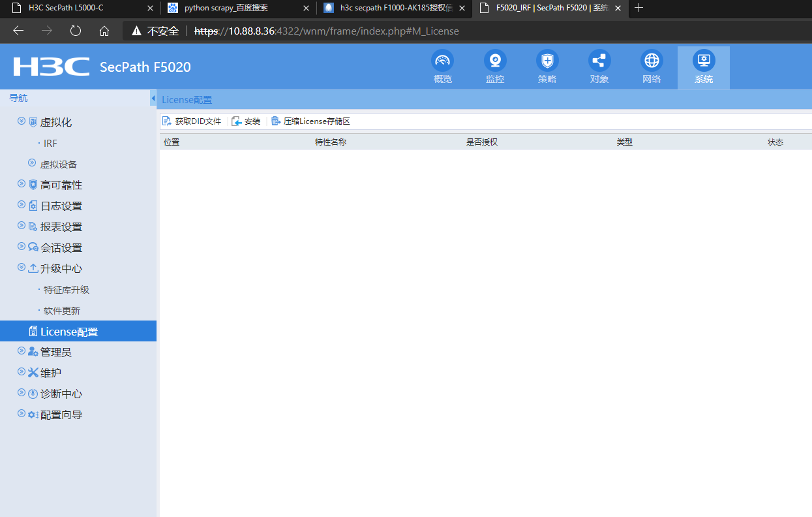Click the 管理员 user icon
The height and width of the screenshot is (517, 812).
click(33, 352)
